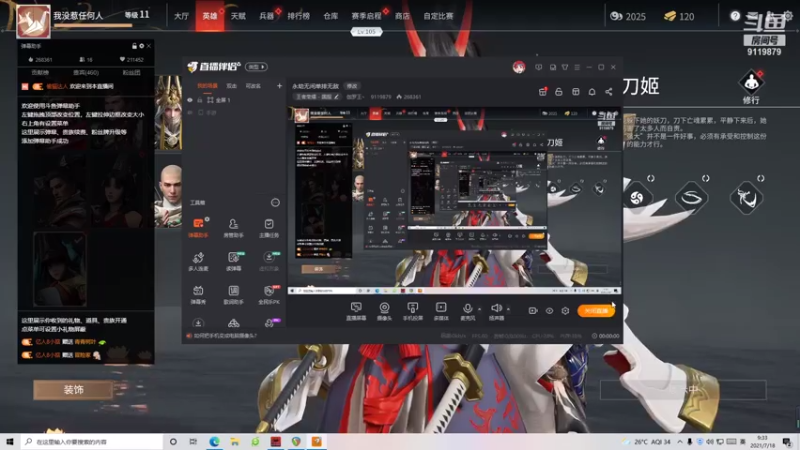Add a 手机投屏 phone mirroring source
Screen dimensions: 800x450
click(412, 311)
